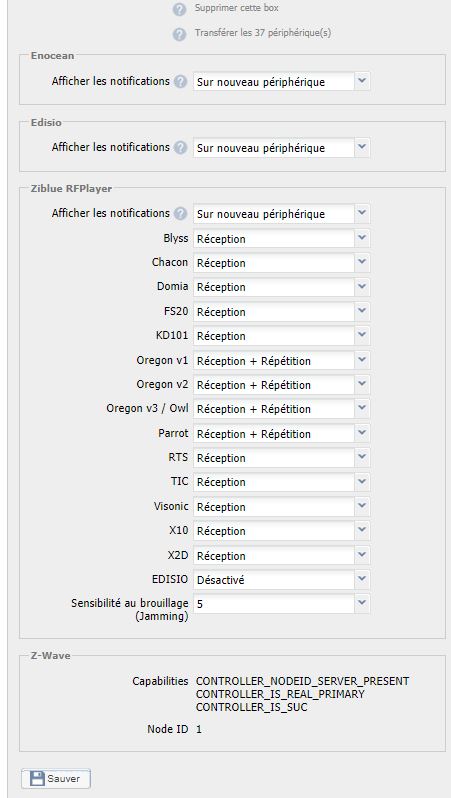
Task: Click Supprimer cette box link
Action: [237, 9]
